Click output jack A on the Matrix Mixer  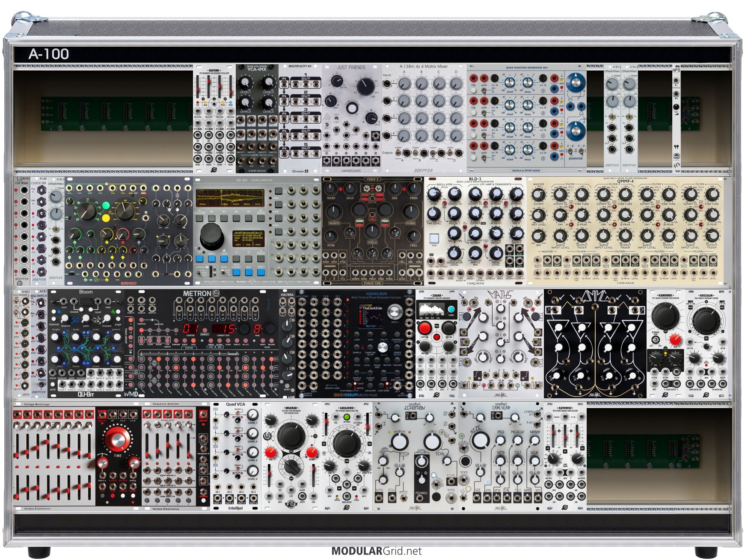coord(407,153)
